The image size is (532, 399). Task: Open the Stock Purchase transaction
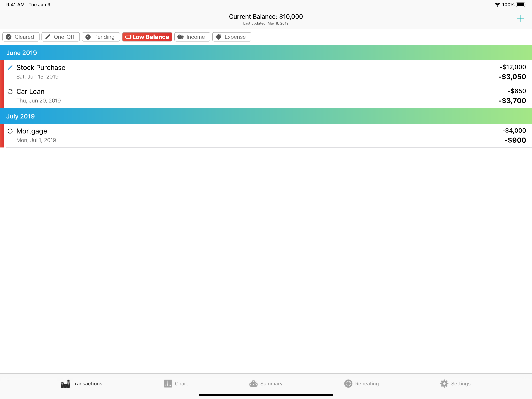266,72
